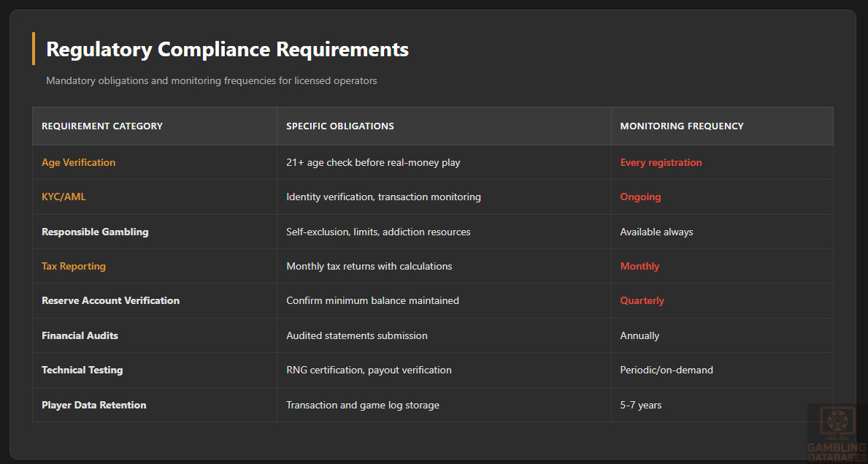Click the Player Data Retention label

point(93,405)
